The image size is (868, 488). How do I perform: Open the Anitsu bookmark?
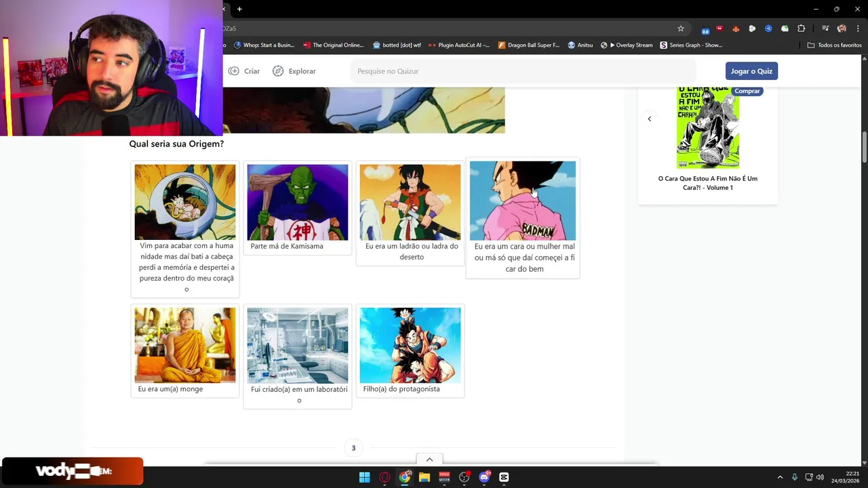[580, 45]
